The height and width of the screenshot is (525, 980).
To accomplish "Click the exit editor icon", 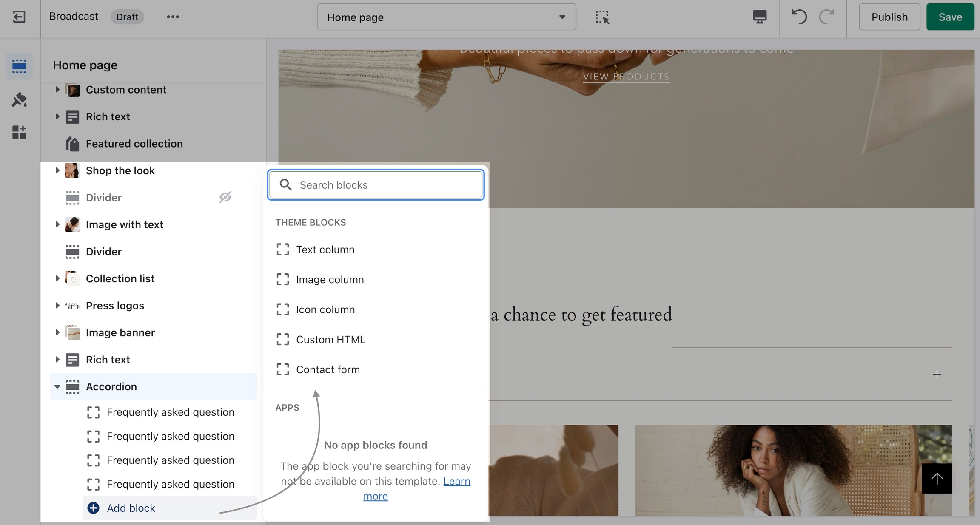I will click(x=19, y=17).
